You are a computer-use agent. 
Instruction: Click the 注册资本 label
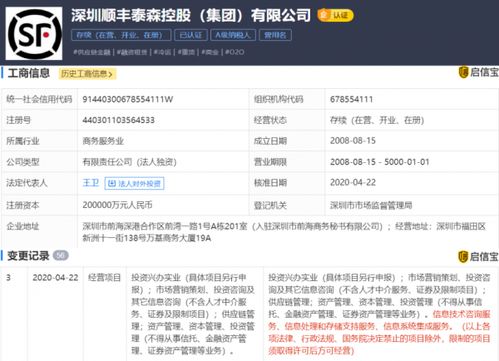tap(23, 205)
